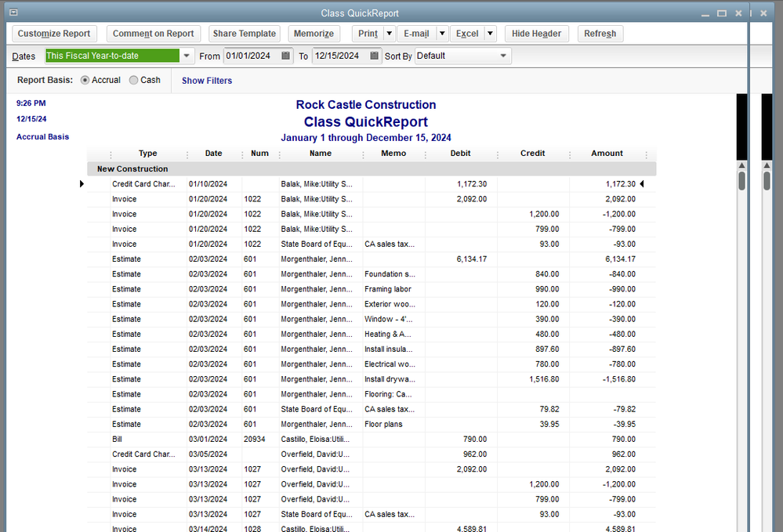The image size is (783, 532).
Task: Open the Sort By dropdown
Action: tap(503, 56)
